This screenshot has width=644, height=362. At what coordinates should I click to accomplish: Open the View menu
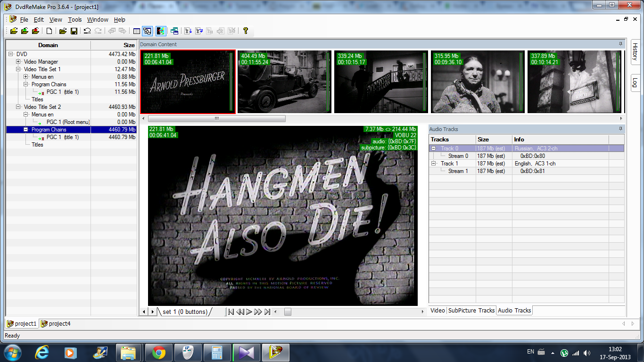tap(56, 20)
